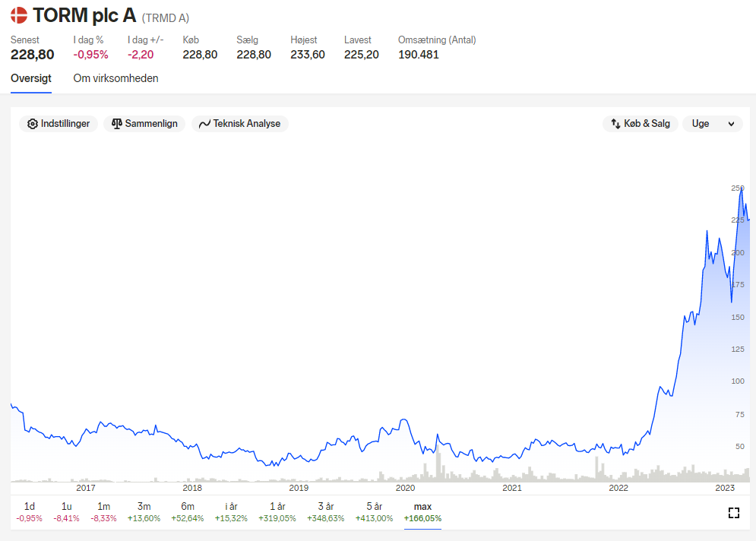Screen dimensions: 756x541
Task: Click the Lavest column label
Action: pyautogui.click(x=358, y=40)
